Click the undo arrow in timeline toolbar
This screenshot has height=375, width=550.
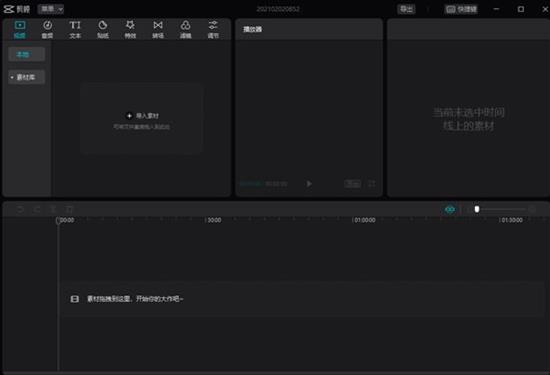tap(20, 209)
